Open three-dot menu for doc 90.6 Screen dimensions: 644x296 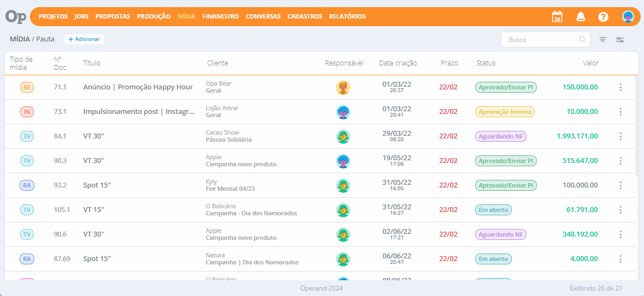point(621,234)
